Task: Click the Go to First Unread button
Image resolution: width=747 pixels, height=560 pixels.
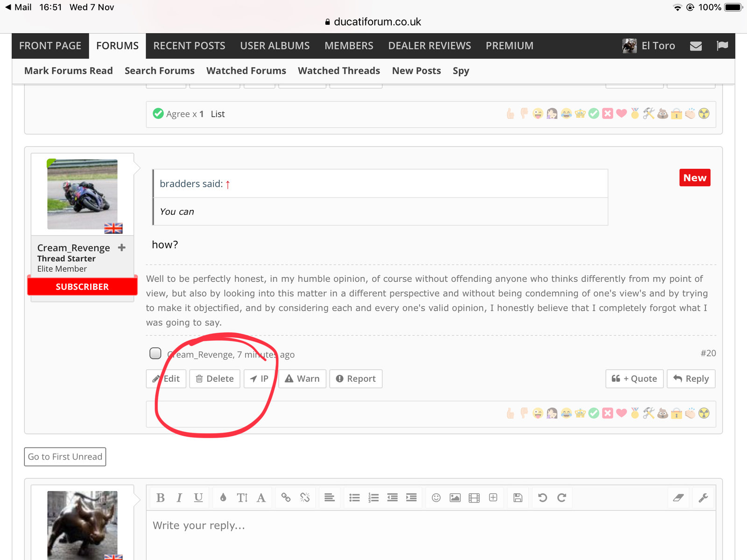Action: pos(65,457)
